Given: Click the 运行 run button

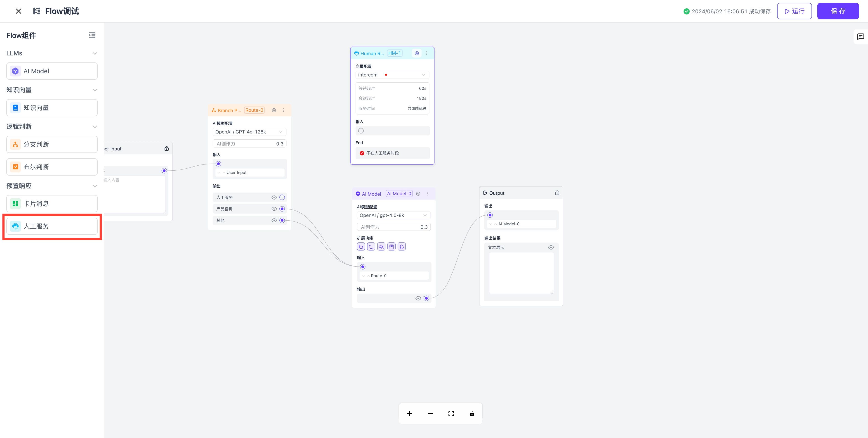Looking at the screenshot, I should [x=794, y=11].
